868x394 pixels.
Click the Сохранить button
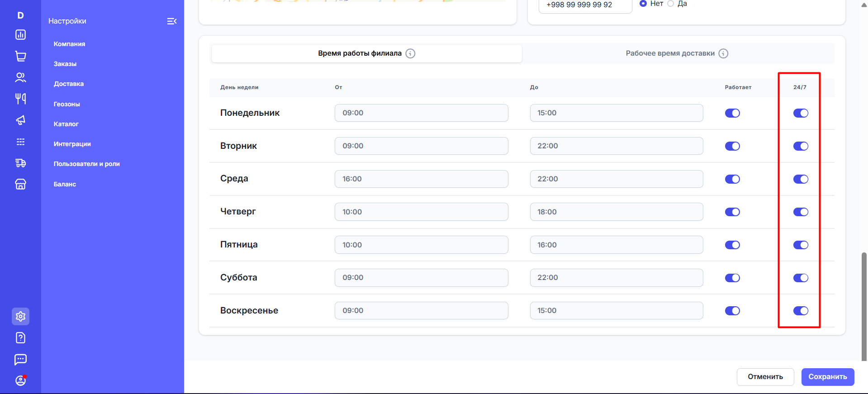[x=827, y=377]
